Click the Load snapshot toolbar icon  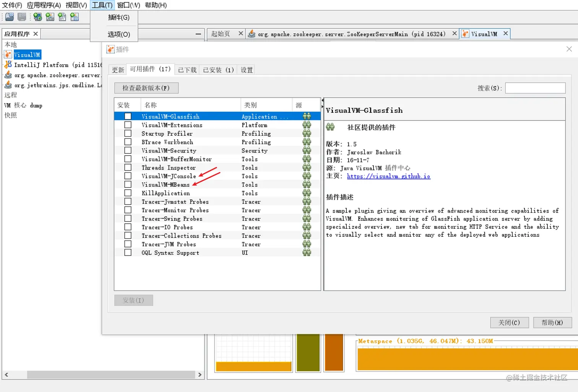pos(10,17)
